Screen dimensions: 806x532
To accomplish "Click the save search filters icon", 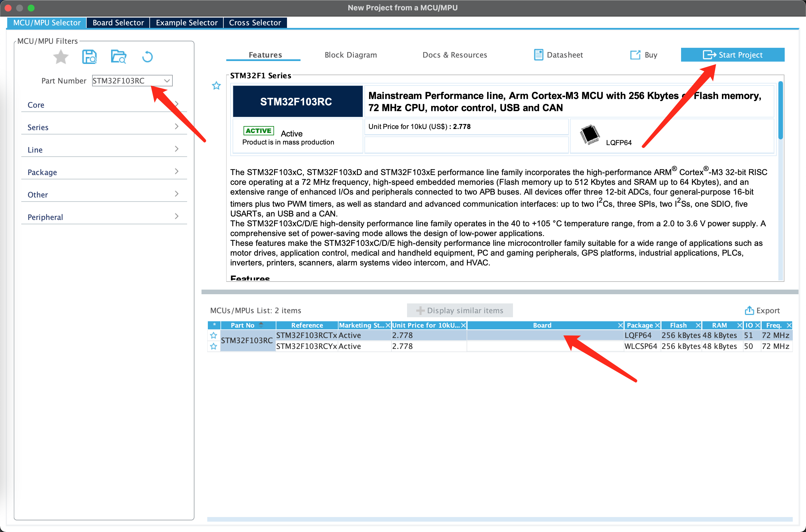I will 90,57.
